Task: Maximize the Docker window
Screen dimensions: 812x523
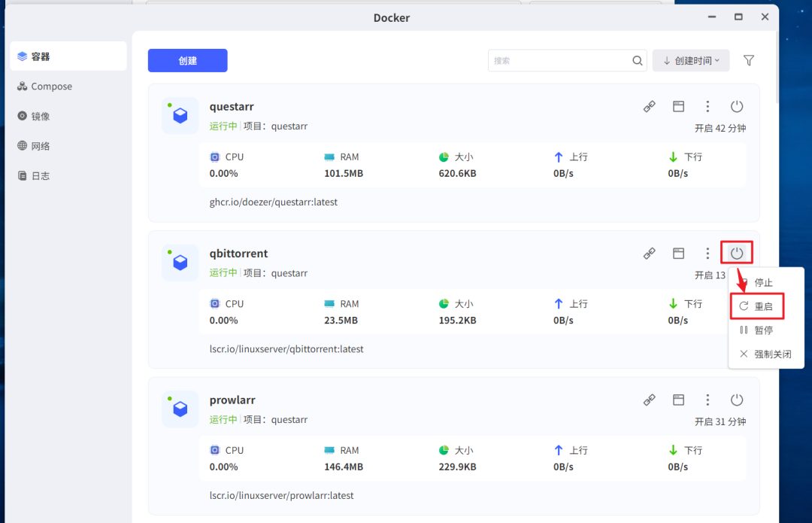Action: point(738,17)
